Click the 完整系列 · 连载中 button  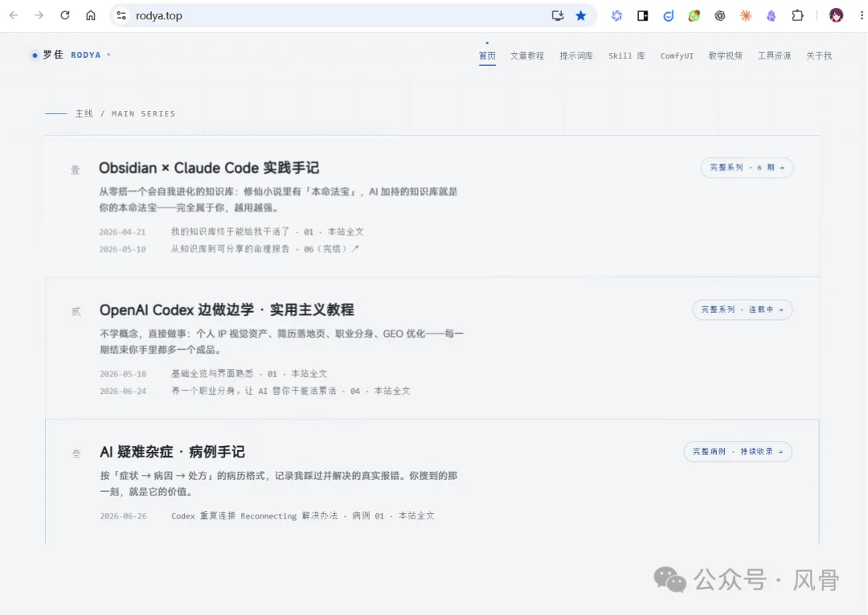click(743, 310)
